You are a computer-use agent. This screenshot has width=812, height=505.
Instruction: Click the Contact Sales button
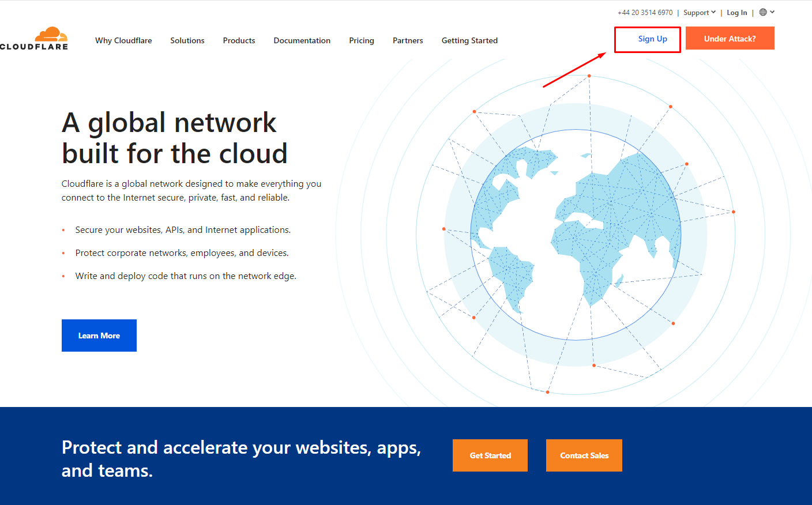point(584,455)
